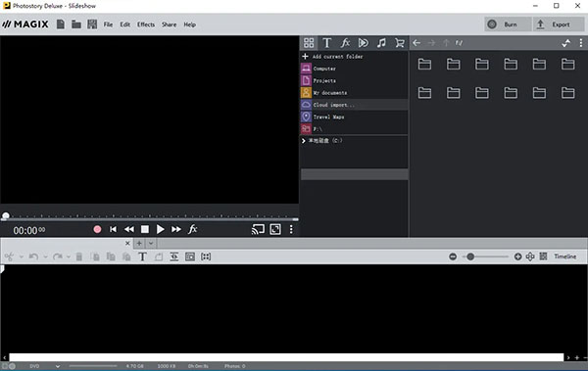Click the Export button
588x371 pixels.
pos(558,24)
